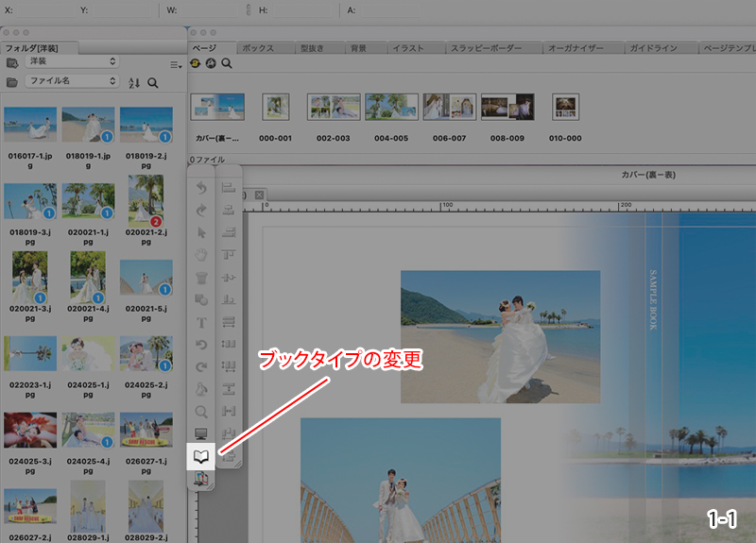Screen dimensions: 756x543
Task: Switch to the ガイドライン tab
Action: 654,47
